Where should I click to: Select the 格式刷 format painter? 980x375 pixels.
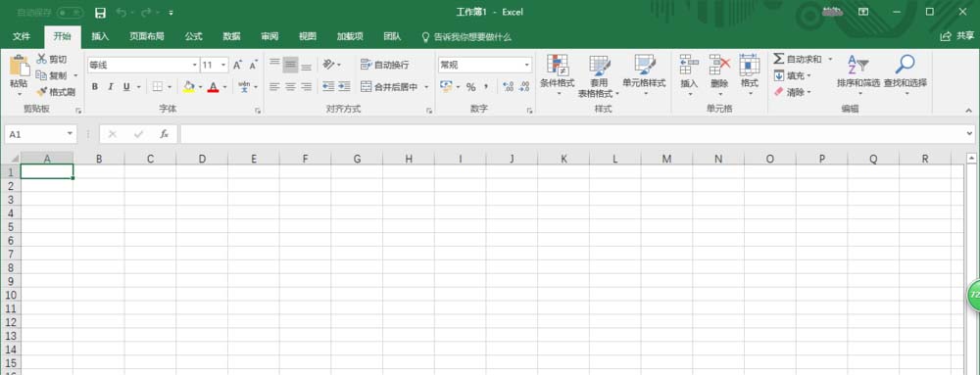tap(56, 92)
